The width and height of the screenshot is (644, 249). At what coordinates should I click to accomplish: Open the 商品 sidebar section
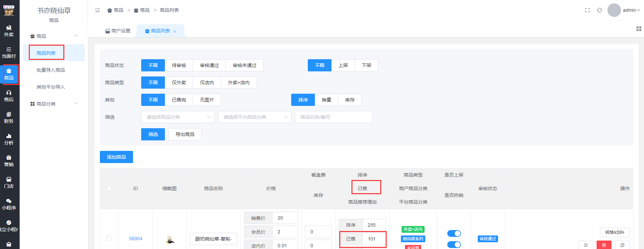(x=9, y=74)
